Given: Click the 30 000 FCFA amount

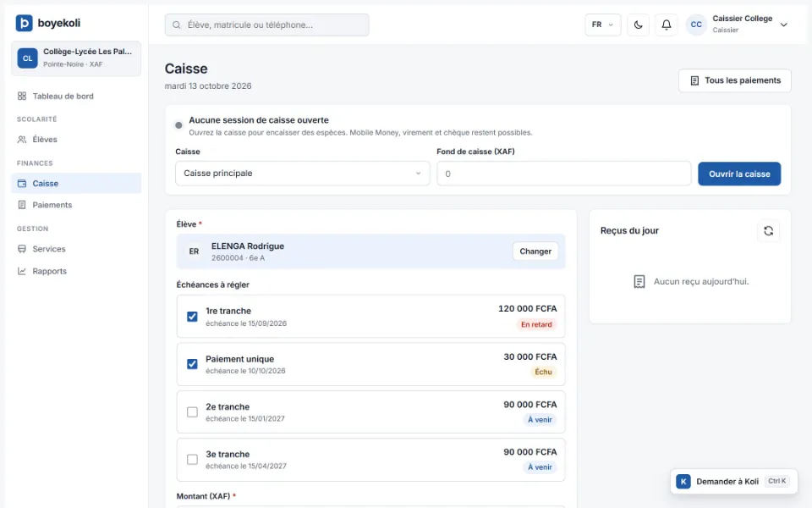Looking at the screenshot, I should (x=530, y=356).
